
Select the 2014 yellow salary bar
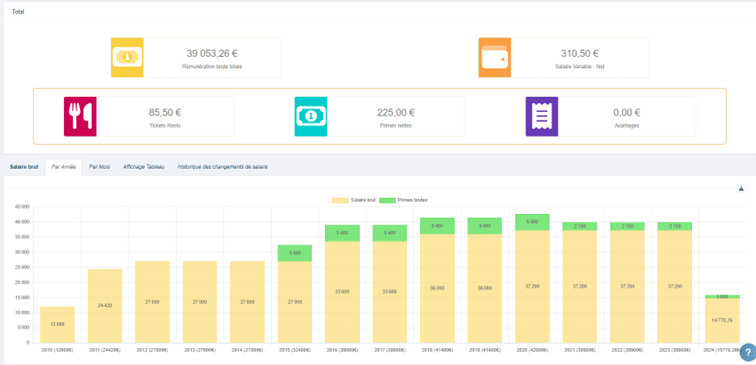click(x=247, y=302)
